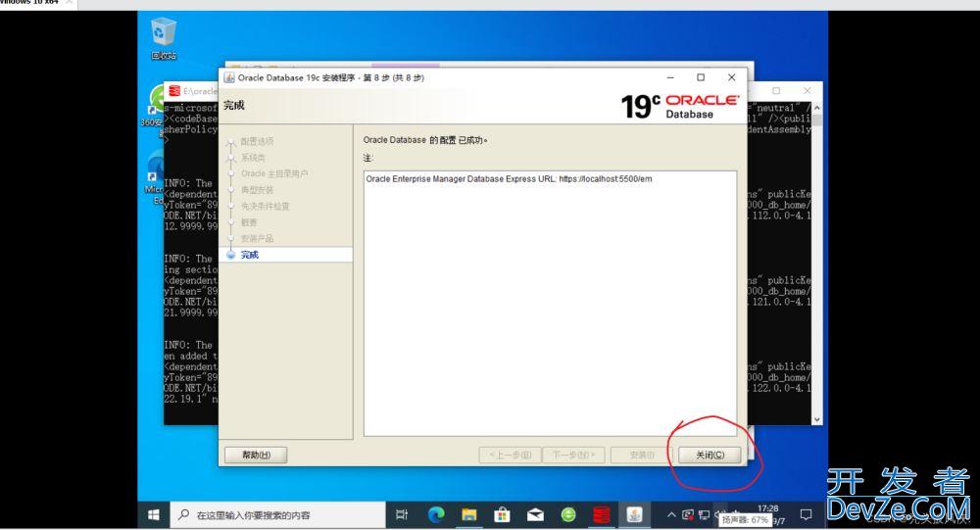Image resolution: width=980 pixels, height=530 pixels.
Task: Select the 系统类 step in the sidebar
Action: point(253,158)
